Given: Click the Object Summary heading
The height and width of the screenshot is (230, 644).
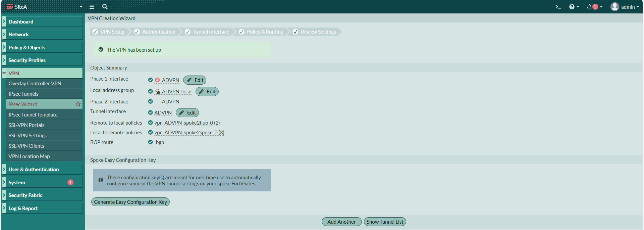Looking at the screenshot, I should tap(109, 67).
